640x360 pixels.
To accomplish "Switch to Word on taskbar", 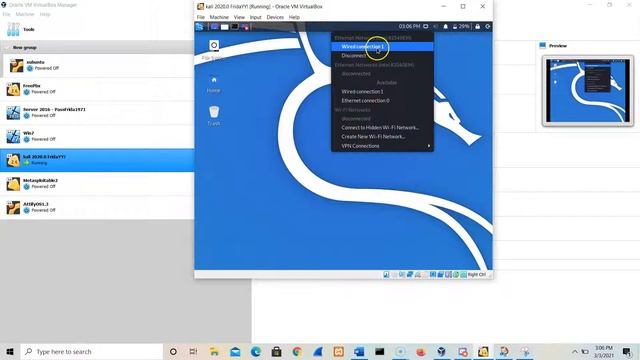I will 359,351.
